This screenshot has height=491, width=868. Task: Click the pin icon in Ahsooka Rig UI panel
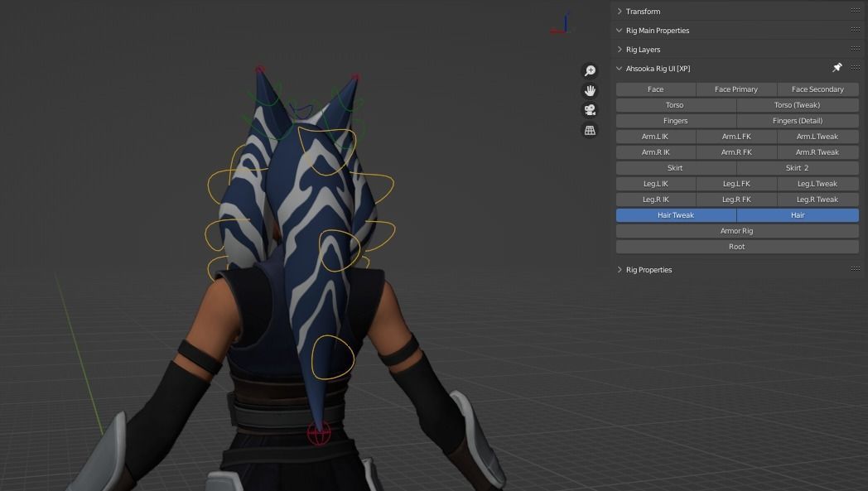[837, 68]
